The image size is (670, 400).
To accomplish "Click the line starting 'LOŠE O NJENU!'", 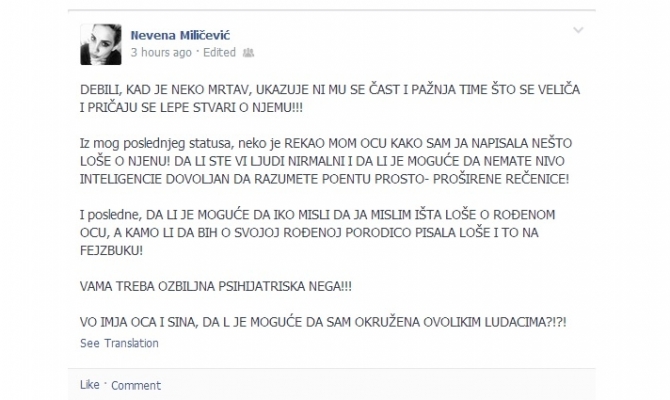I will point(322,161).
